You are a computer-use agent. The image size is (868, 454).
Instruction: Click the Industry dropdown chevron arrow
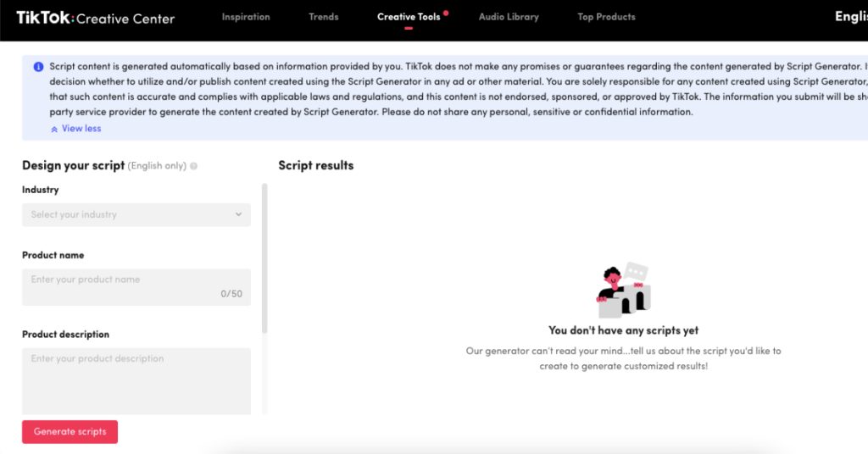[x=238, y=214]
